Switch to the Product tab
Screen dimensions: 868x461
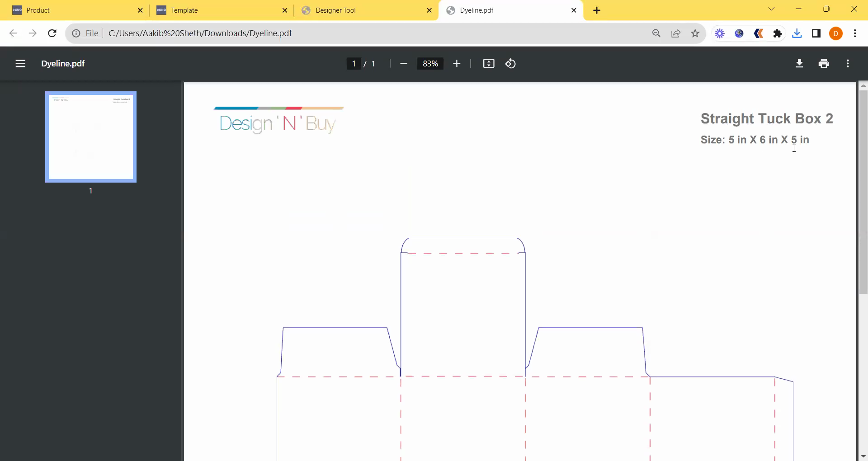click(72, 10)
